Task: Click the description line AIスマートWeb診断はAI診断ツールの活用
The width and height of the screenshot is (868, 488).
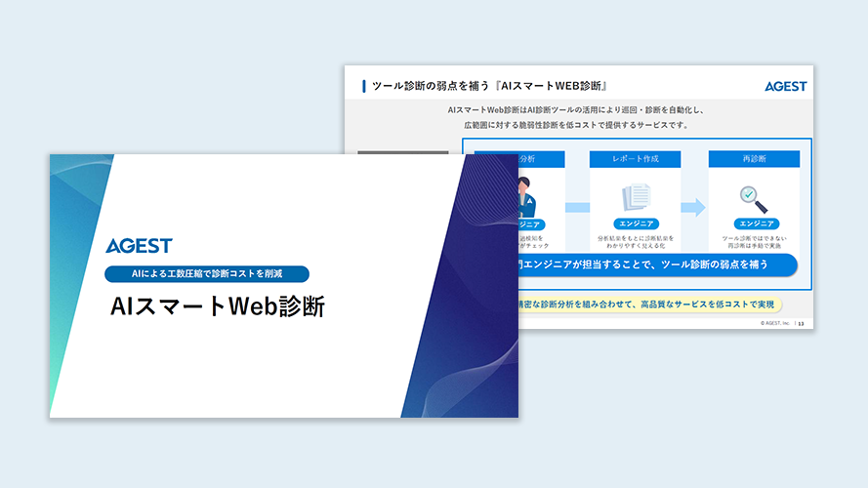Action: pyautogui.click(x=575, y=110)
